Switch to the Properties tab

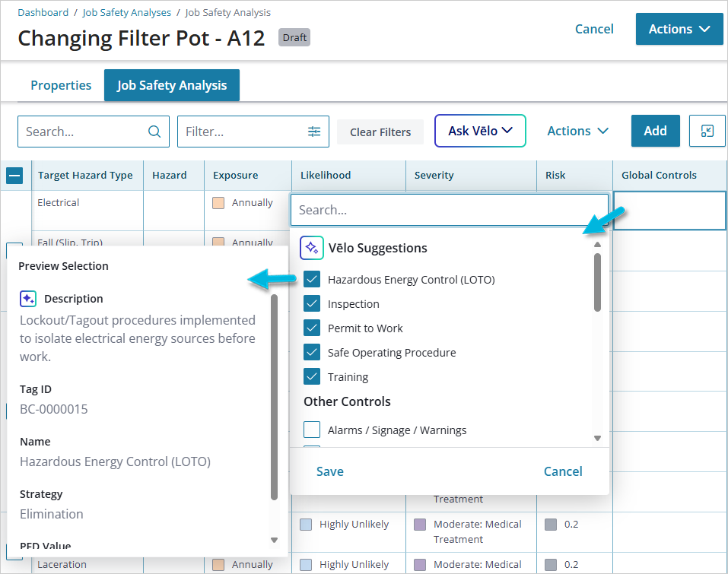tap(61, 85)
